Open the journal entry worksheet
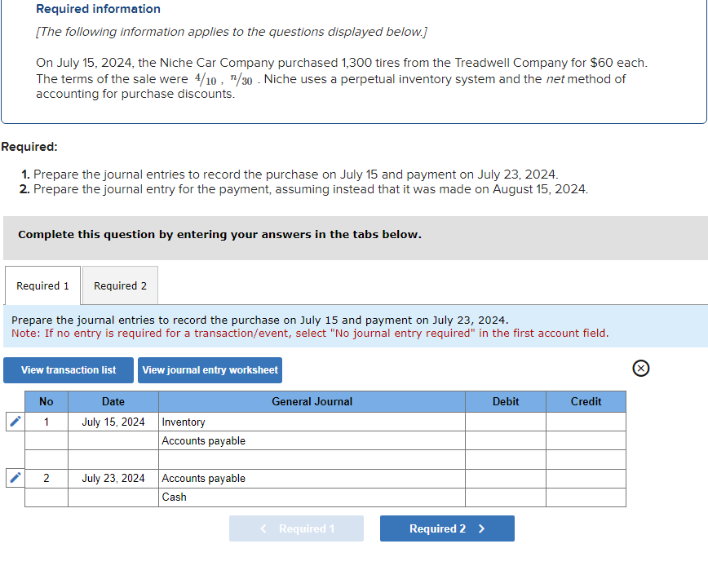This screenshot has height=588, width=708. coord(210,370)
